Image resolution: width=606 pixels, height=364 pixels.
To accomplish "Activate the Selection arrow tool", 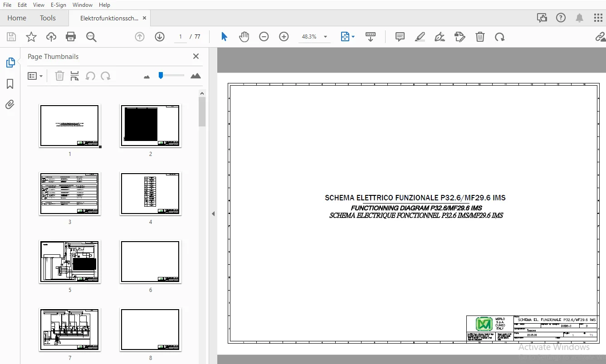I will 224,37.
